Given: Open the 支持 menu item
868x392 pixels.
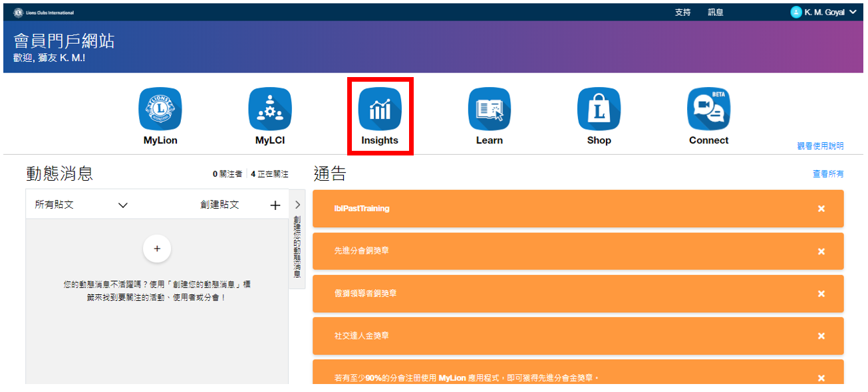Looking at the screenshot, I should point(682,12).
